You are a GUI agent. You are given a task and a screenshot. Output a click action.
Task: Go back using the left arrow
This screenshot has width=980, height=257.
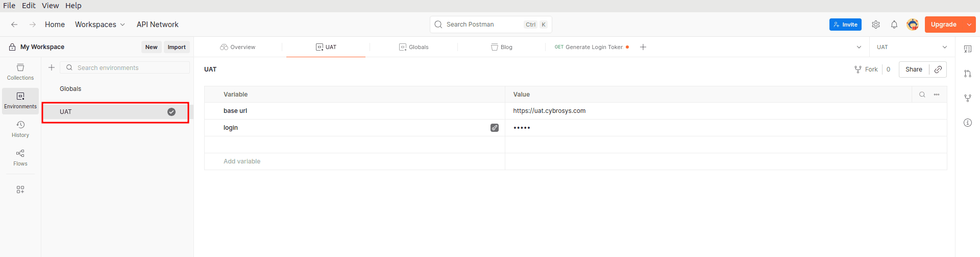pos(14,25)
